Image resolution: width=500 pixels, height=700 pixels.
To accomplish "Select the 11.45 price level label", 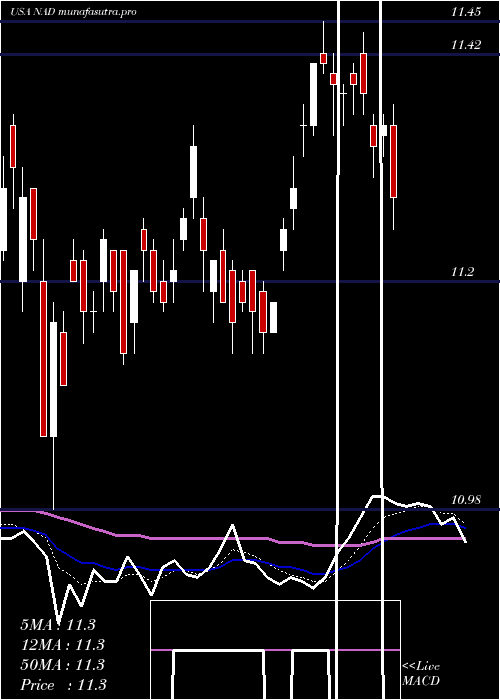I will pos(466,12).
